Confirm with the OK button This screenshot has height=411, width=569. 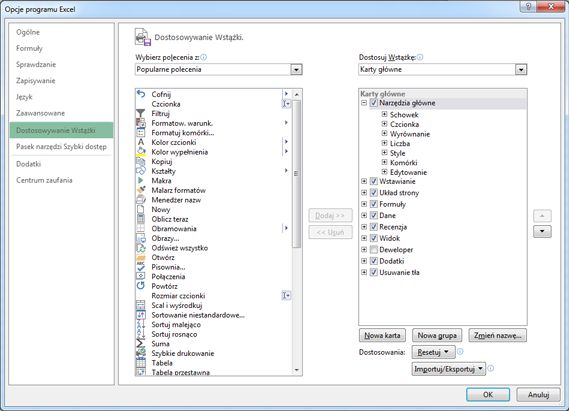click(x=488, y=395)
